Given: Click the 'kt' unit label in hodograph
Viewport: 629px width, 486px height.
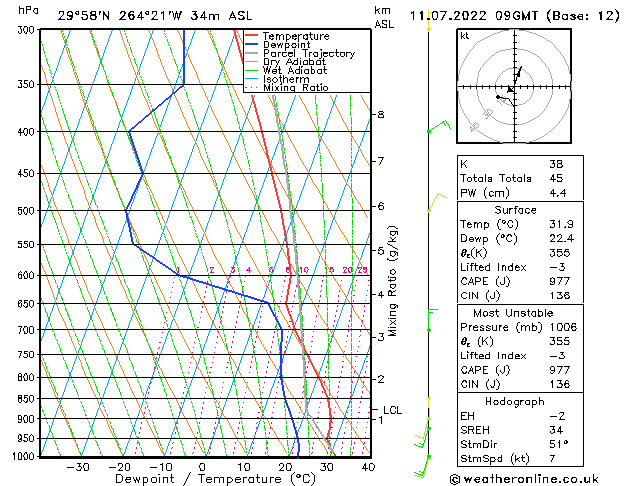Looking at the screenshot, I should (x=465, y=36).
